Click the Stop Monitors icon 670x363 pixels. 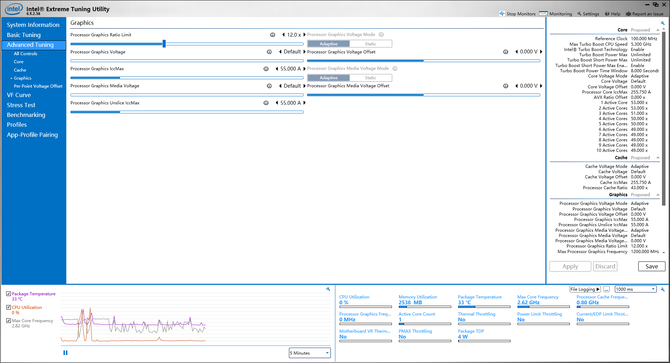[x=502, y=14]
